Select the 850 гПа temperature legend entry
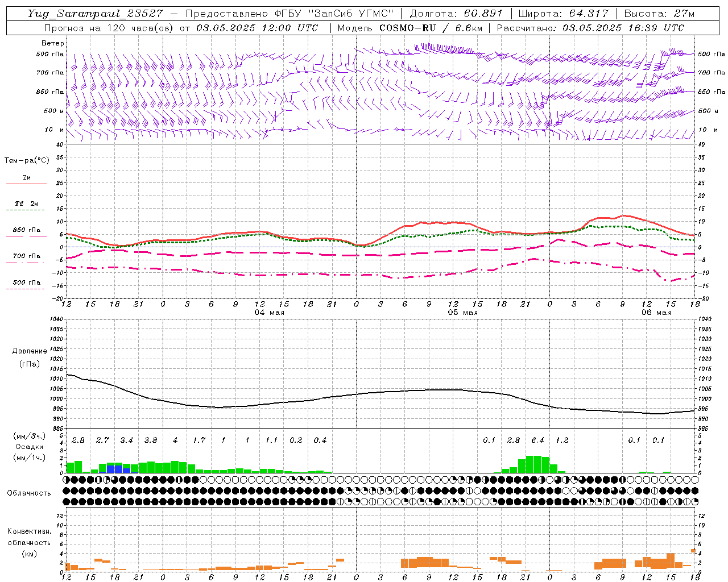This screenshot has width=728, height=582. [x=27, y=230]
